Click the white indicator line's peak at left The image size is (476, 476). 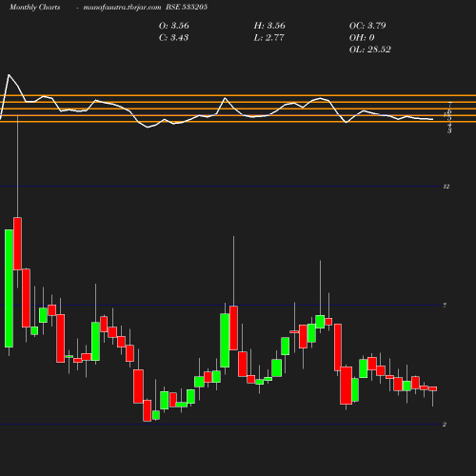point(9,75)
